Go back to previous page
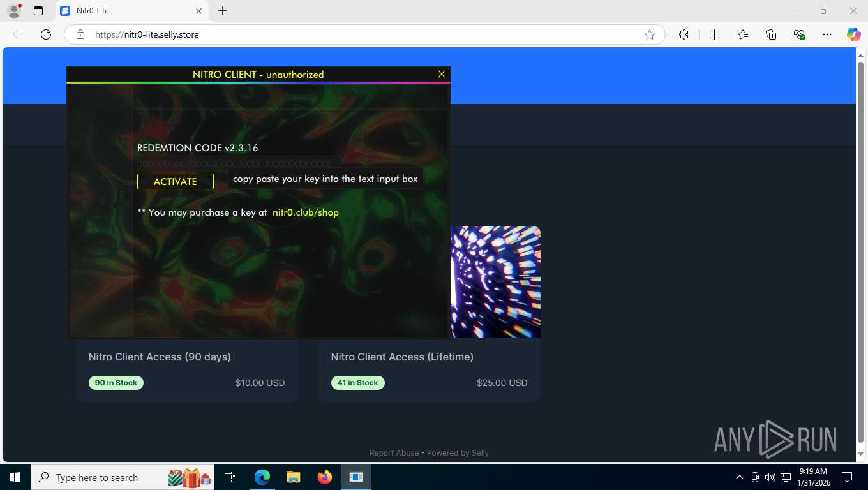Image resolution: width=868 pixels, height=490 pixels. coord(18,34)
